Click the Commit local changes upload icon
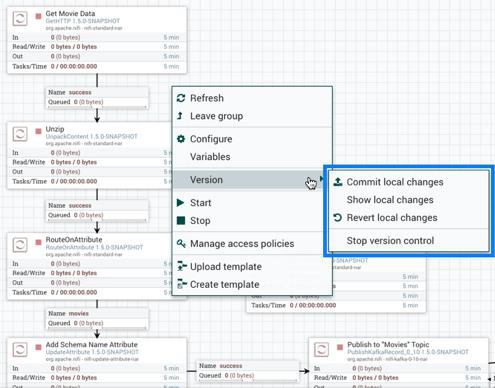Viewport: 495px width, 388px height. pos(338,182)
